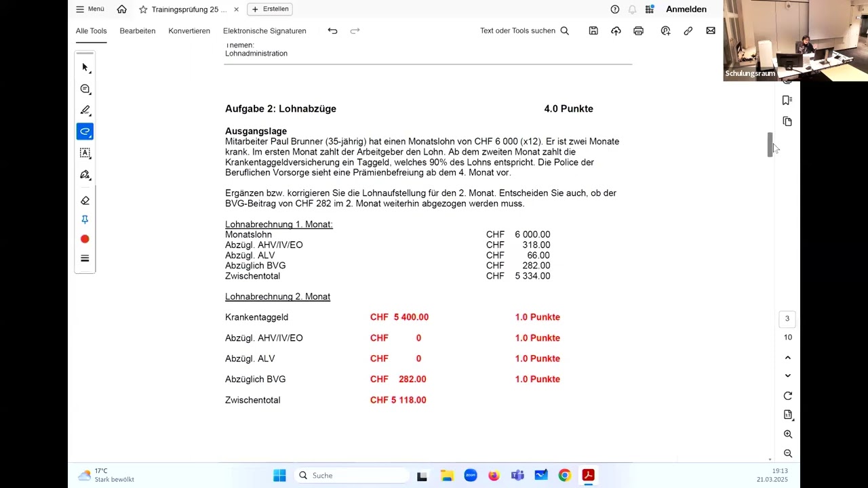The image size is (868, 488).
Task: Zoom out with the magnifier minus
Action: click(x=787, y=453)
